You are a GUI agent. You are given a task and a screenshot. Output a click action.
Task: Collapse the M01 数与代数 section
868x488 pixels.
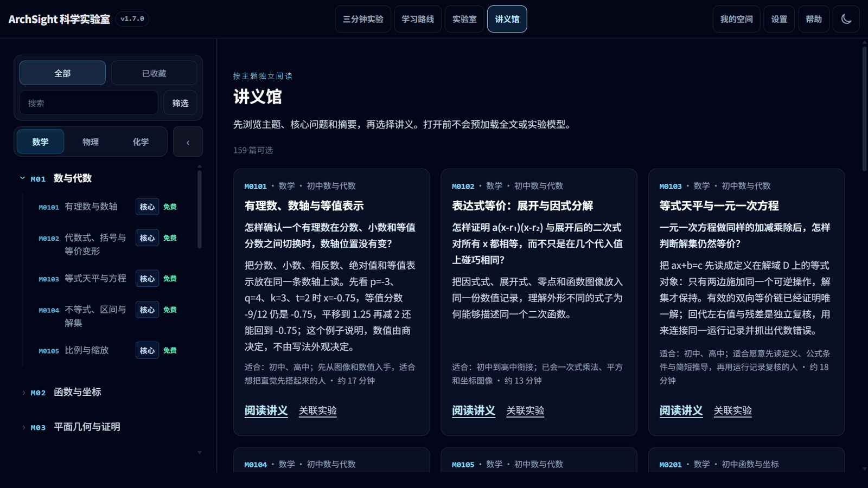point(22,178)
